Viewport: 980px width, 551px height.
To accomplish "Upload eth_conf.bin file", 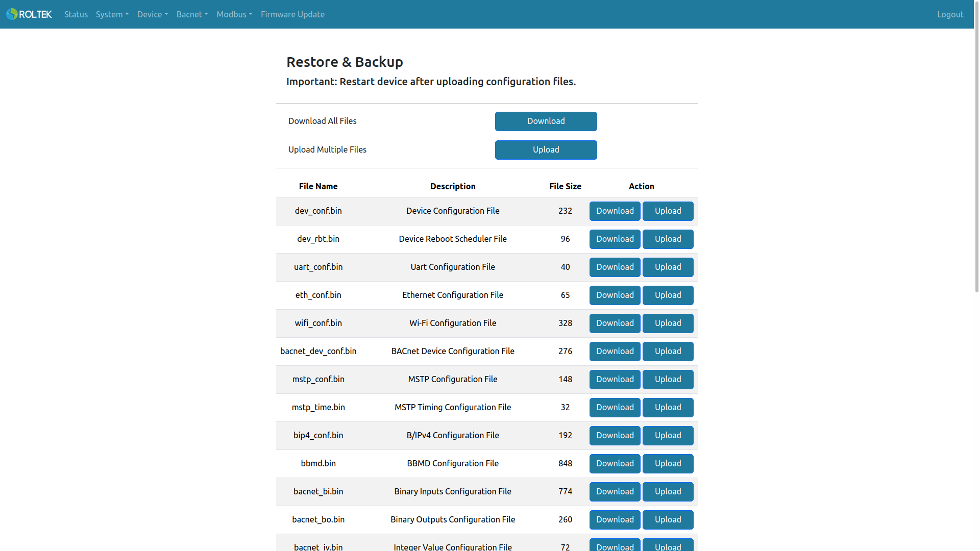I will pos(668,295).
